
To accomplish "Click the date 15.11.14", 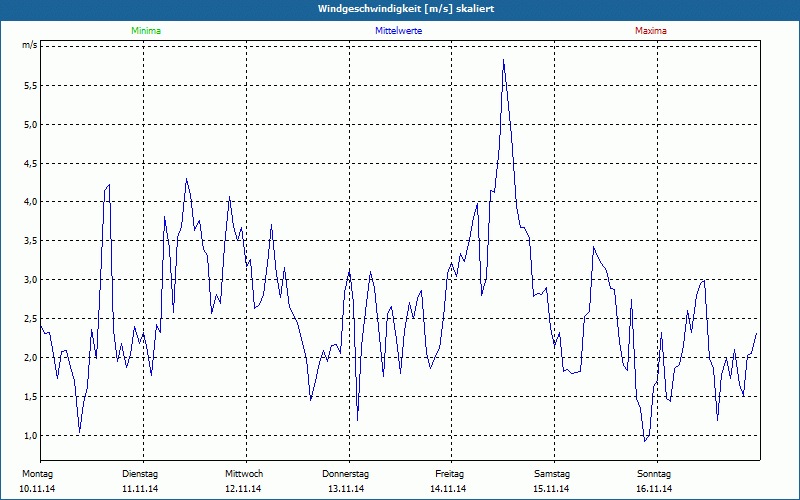I will tap(551, 489).
